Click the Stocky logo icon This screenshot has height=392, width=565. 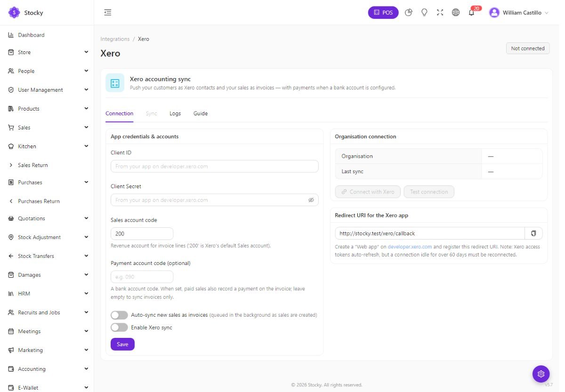point(14,12)
